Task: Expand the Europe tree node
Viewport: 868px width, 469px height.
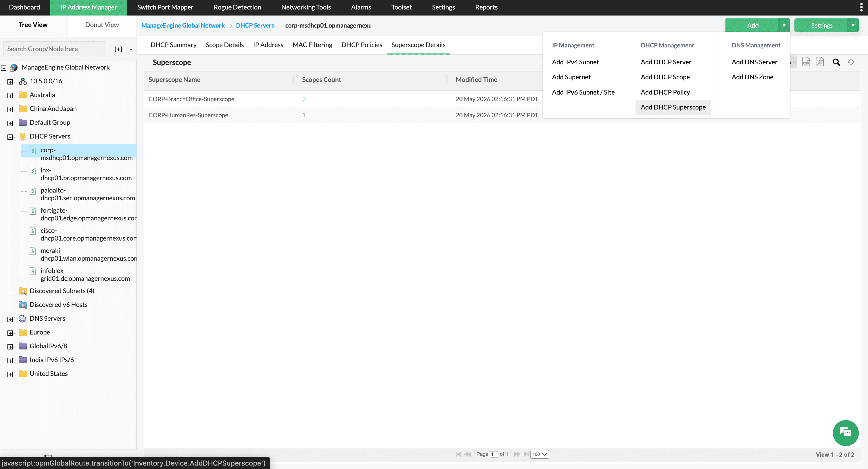Action: [x=10, y=333]
